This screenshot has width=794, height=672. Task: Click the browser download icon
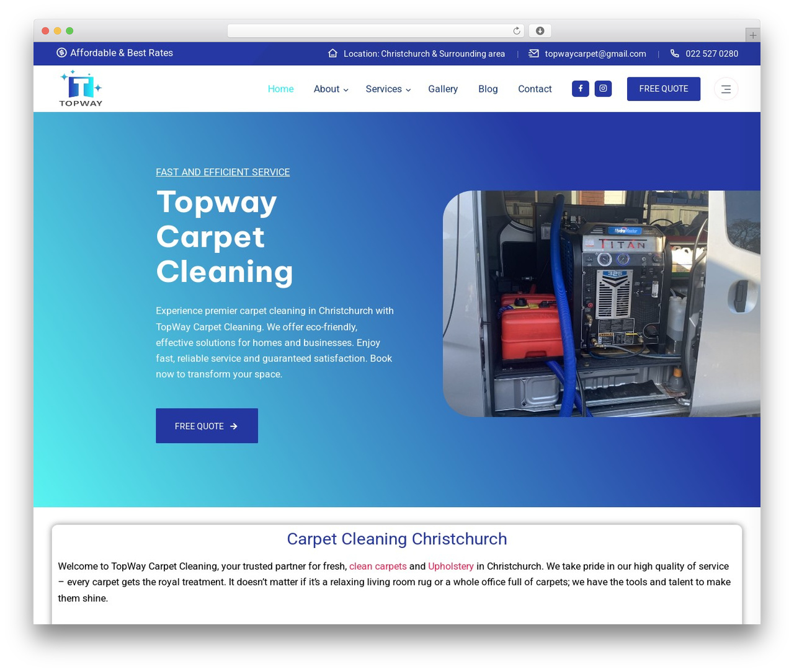click(540, 31)
